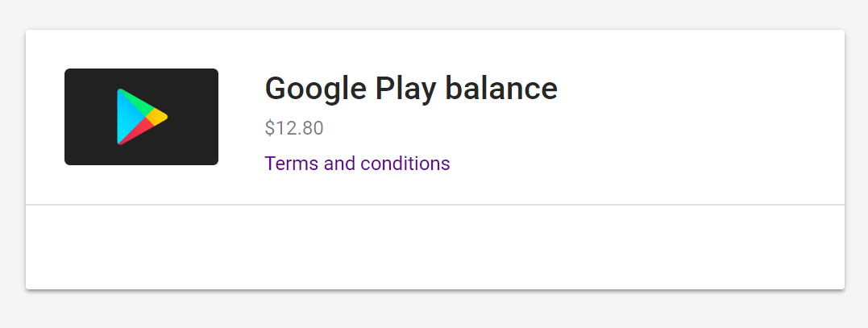Image resolution: width=868 pixels, height=328 pixels.
Task: Click the dollar sign in balance amount
Action: (x=270, y=128)
